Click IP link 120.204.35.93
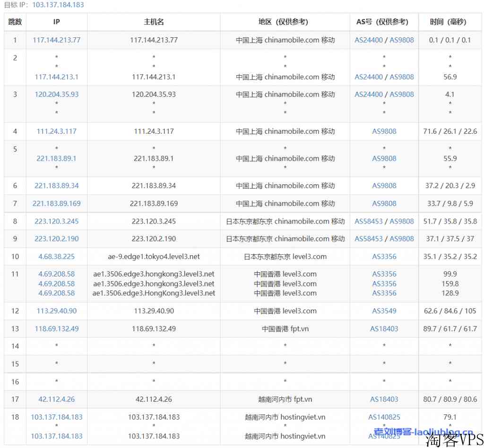 point(57,94)
